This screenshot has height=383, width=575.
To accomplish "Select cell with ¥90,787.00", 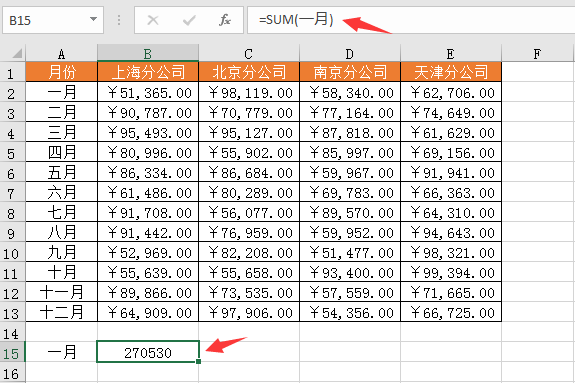I will pyautogui.click(x=148, y=112).
